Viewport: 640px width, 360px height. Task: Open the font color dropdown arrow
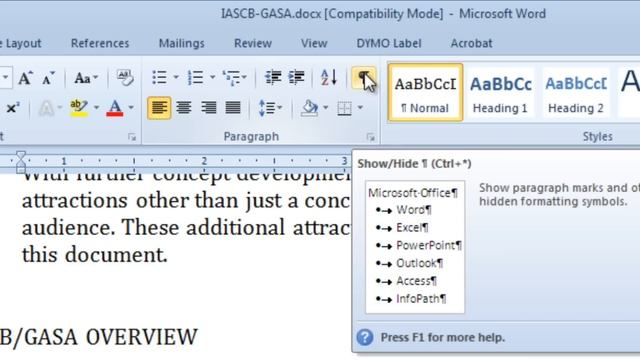(131, 108)
